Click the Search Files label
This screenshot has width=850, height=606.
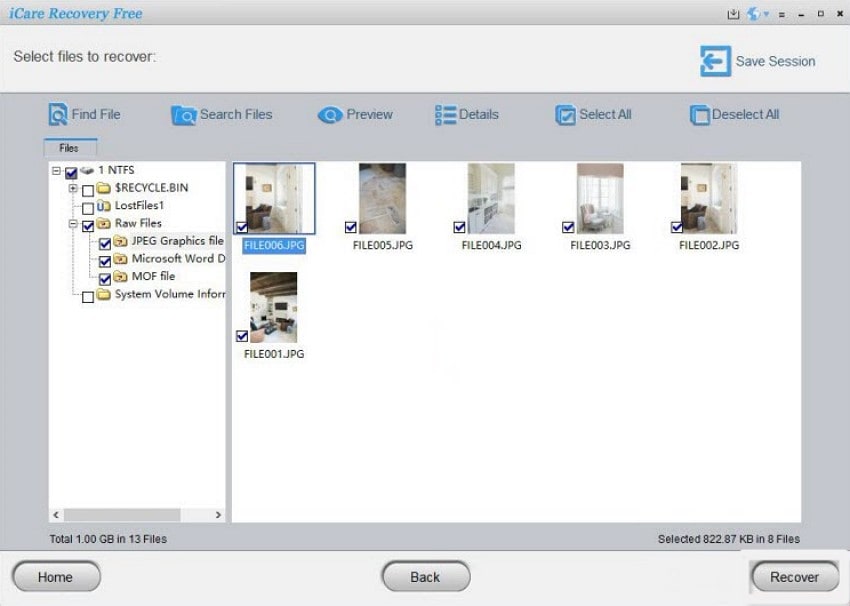tap(236, 114)
